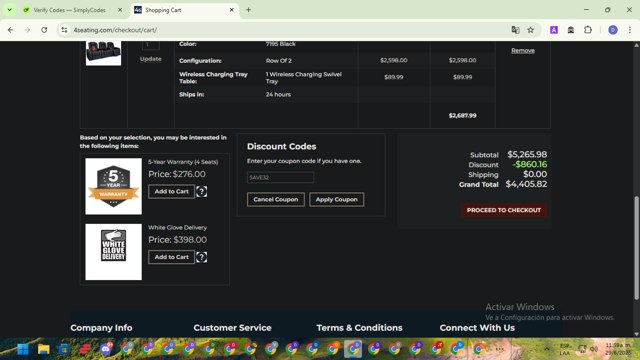Image resolution: width=640 pixels, height=360 pixels.
Task: Click the Subtotal value $5,265.98
Action: 527,155
